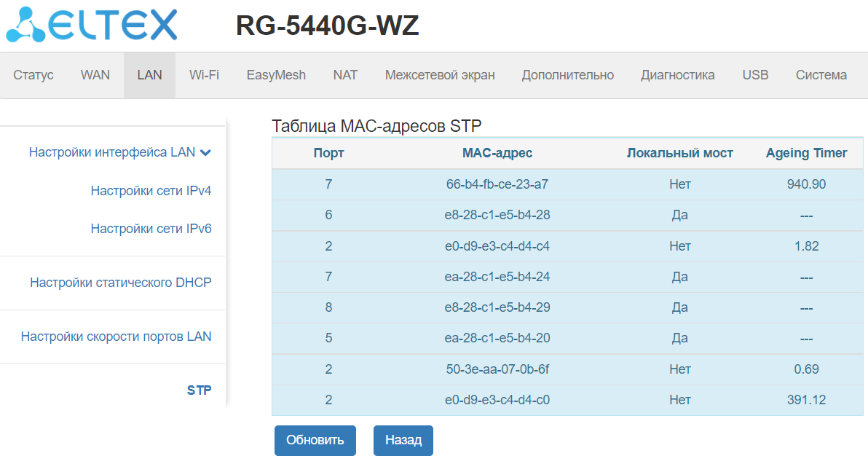The height and width of the screenshot is (464, 868).
Task: Open the Система tab
Action: point(821,75)
